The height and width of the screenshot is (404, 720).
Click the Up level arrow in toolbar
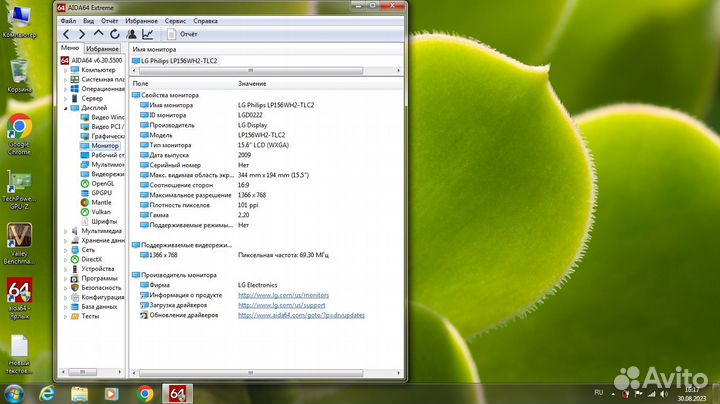(x=98, y=34)
